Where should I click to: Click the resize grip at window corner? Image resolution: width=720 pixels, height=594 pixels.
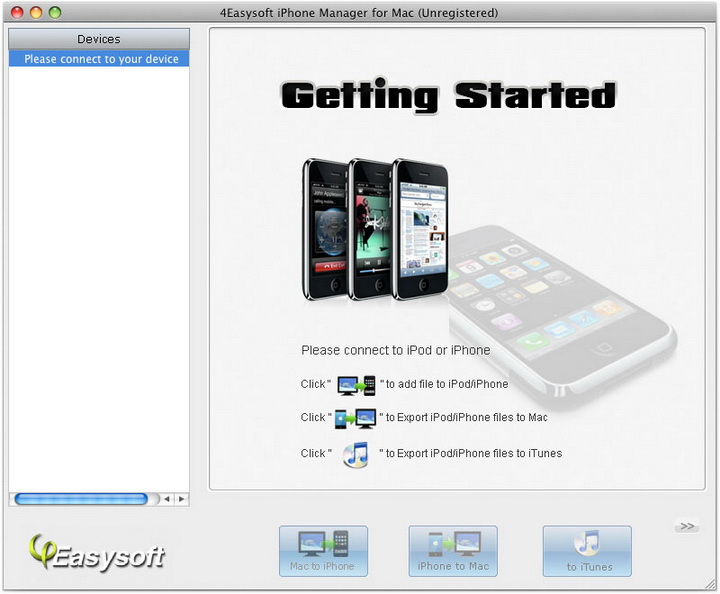pyautogui.click(x=710, y=583)
